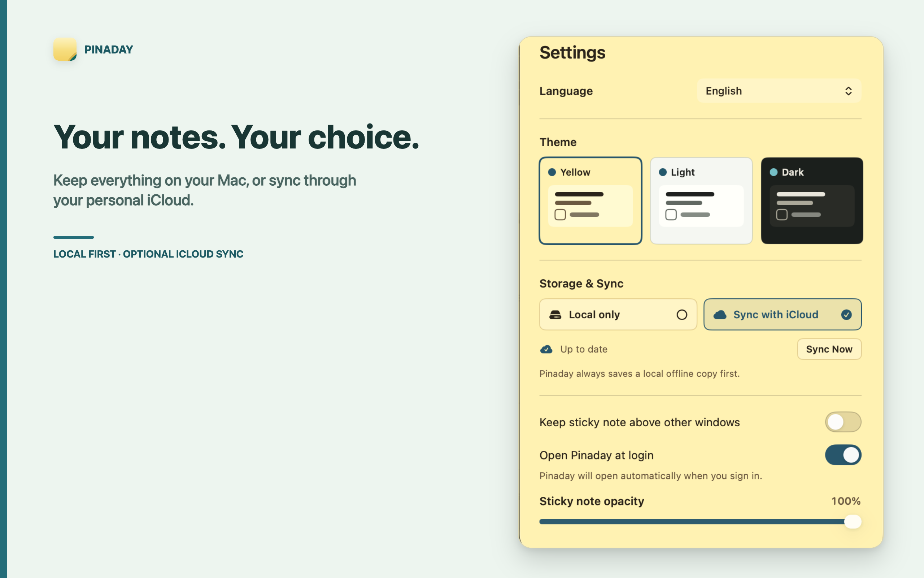Select the Dark theme card
The width and height of the screenshot is (924, 578).
pos(812,201)
